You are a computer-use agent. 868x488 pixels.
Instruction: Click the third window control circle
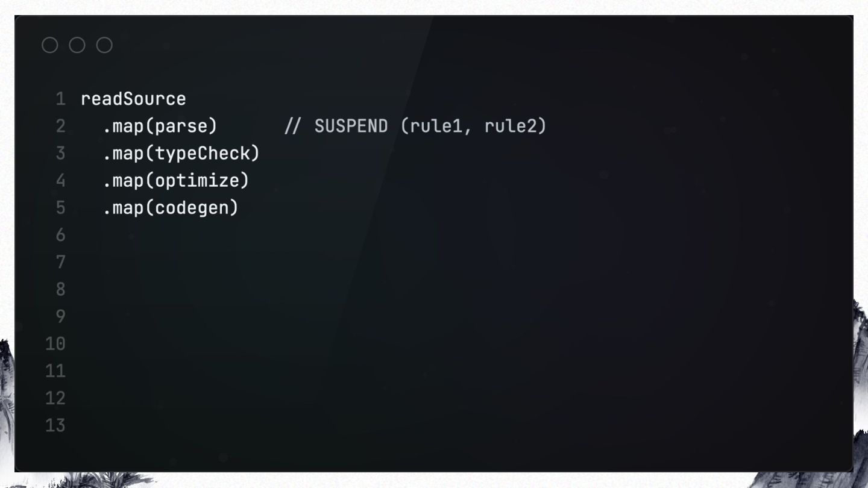pos(104,45)
